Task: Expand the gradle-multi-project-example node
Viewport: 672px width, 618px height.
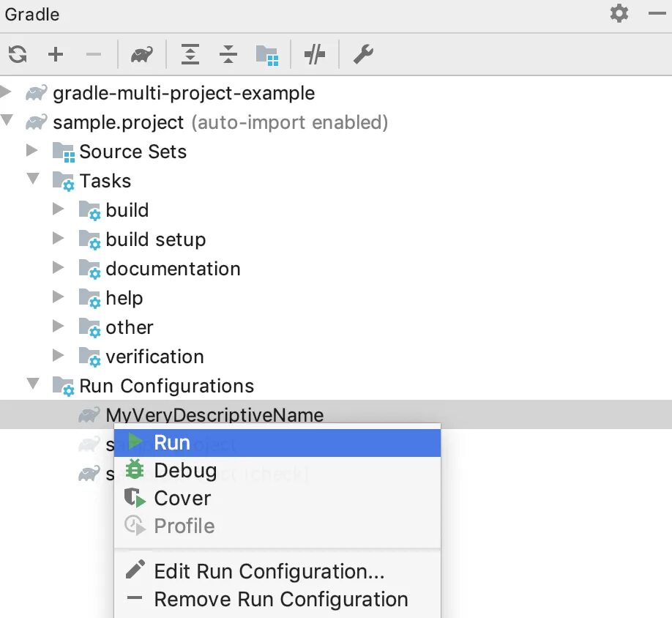Action: point(7,92)
